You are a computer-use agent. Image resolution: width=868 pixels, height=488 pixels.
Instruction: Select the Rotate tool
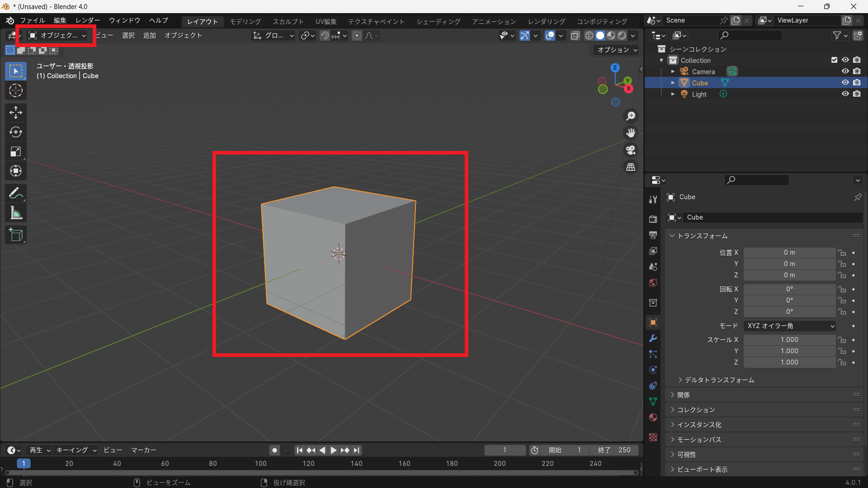pos(16,132)
